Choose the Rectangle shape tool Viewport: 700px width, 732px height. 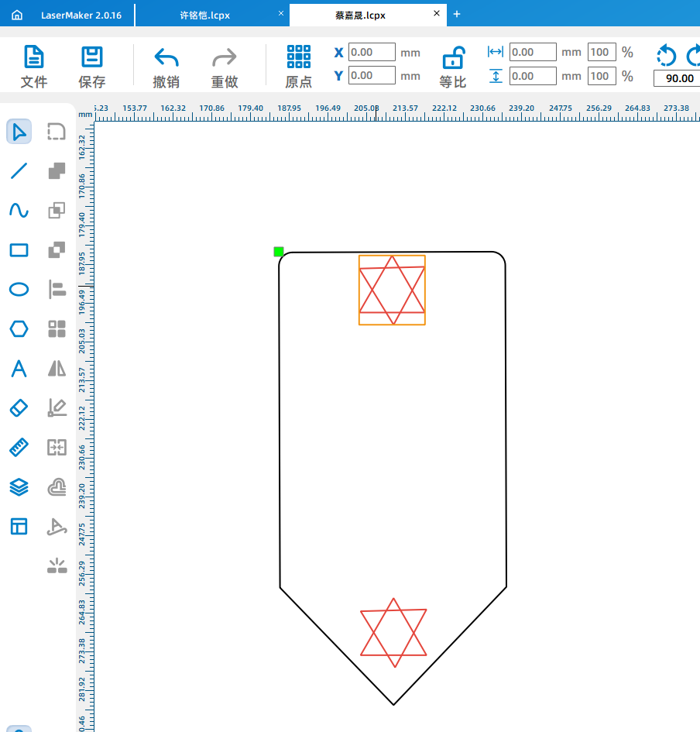[19, 250]
